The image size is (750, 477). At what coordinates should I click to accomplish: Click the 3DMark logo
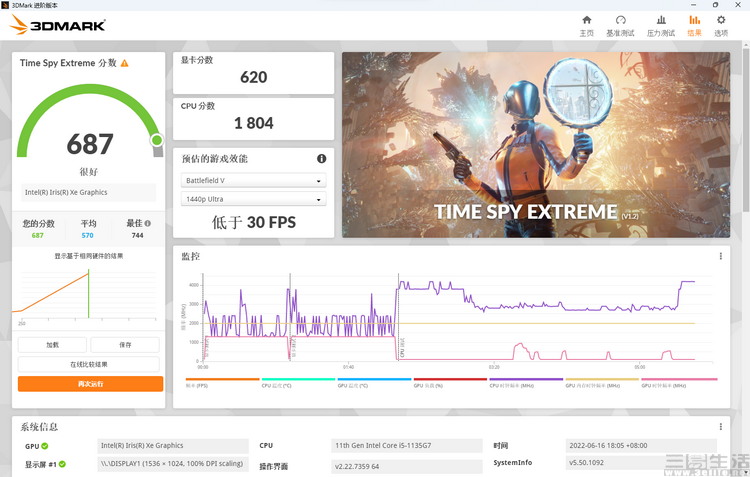pyautogui.click(x=58, y=25)
